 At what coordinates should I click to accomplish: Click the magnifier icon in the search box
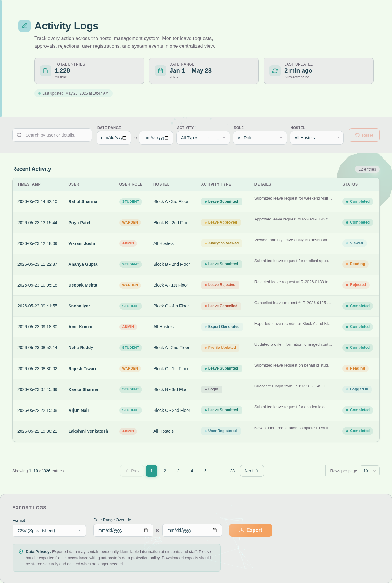tap(19, 135)
